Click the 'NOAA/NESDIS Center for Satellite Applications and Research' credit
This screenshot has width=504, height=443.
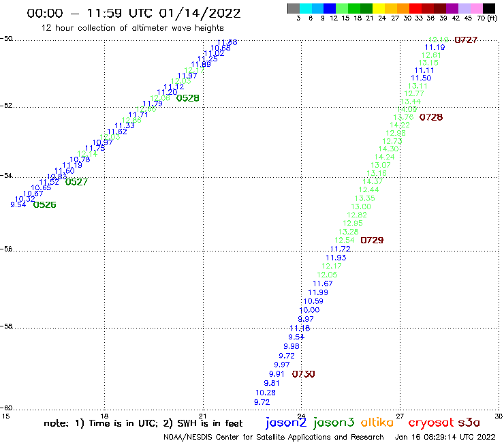274,438
